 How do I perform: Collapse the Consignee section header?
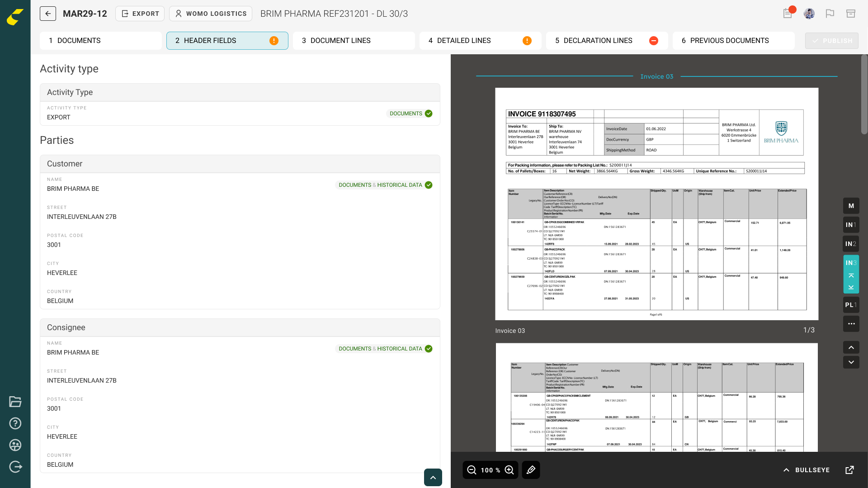[x=240, y=327]
